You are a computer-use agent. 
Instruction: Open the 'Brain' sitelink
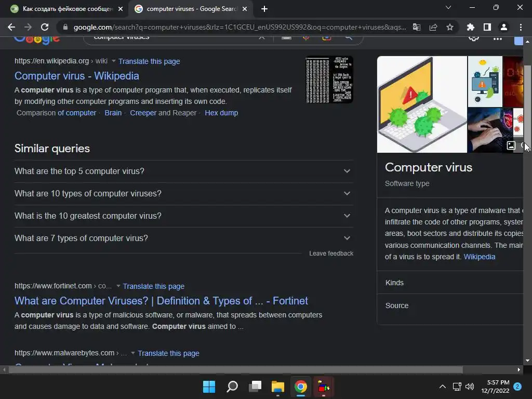(x=113, y=113)
